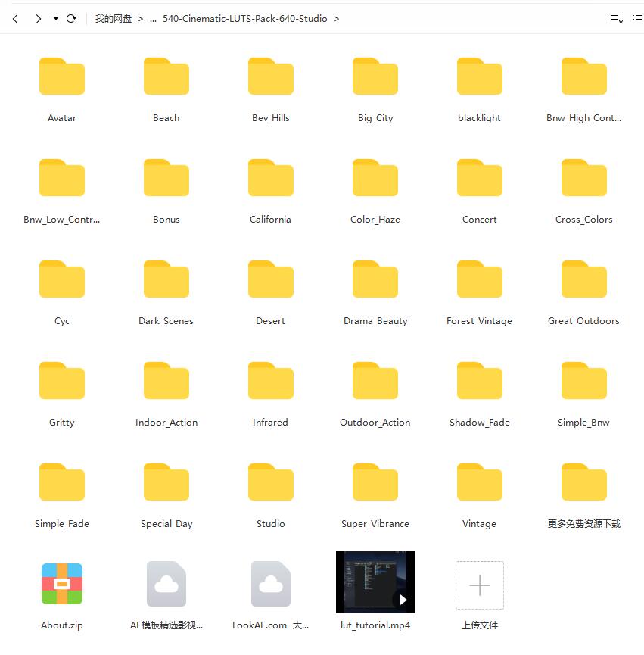Image resolution: width=644 pixels, height=655 pixels.
Task: Open the California folder
Action: point(271,178)
